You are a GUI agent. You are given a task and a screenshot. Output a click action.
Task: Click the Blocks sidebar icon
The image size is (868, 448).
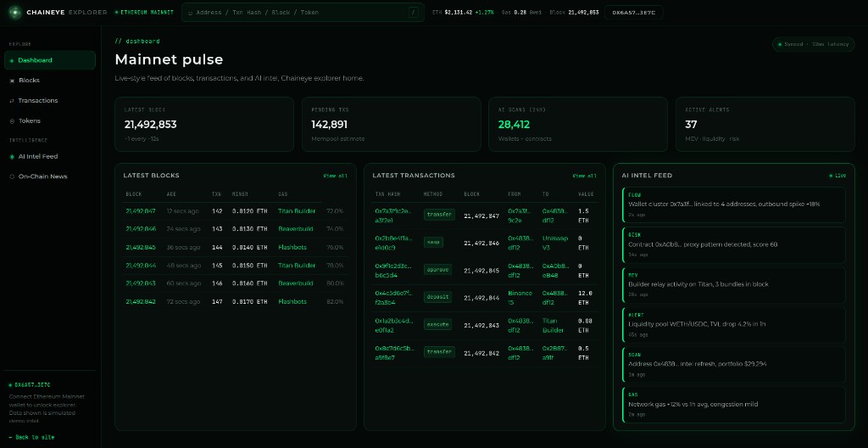[12, 81]
